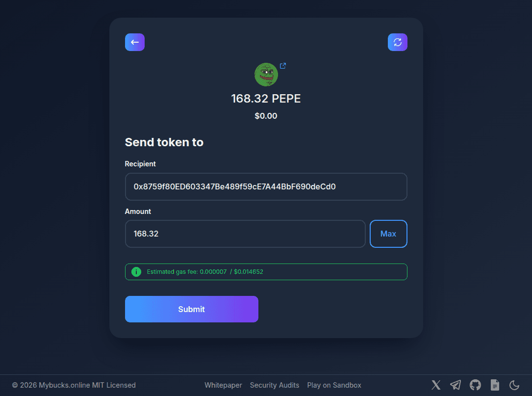Open the PEPE token external link icon

coord(282,66)
